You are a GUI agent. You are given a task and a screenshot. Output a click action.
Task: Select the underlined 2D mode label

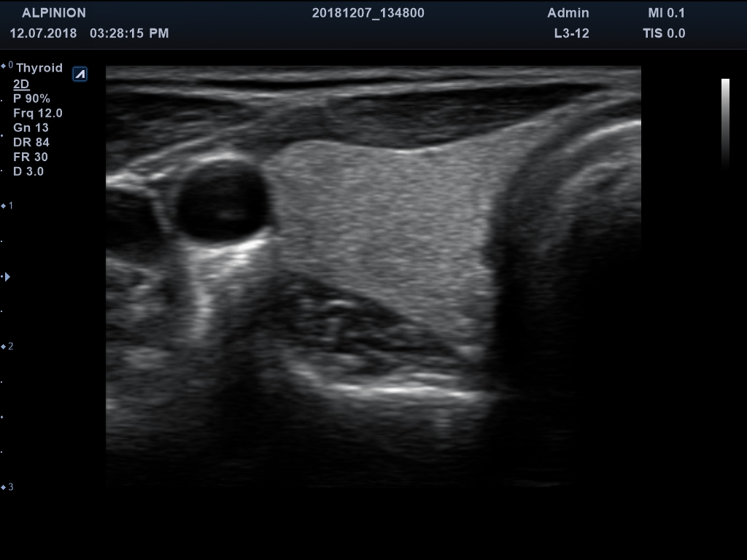pos(21,84)
